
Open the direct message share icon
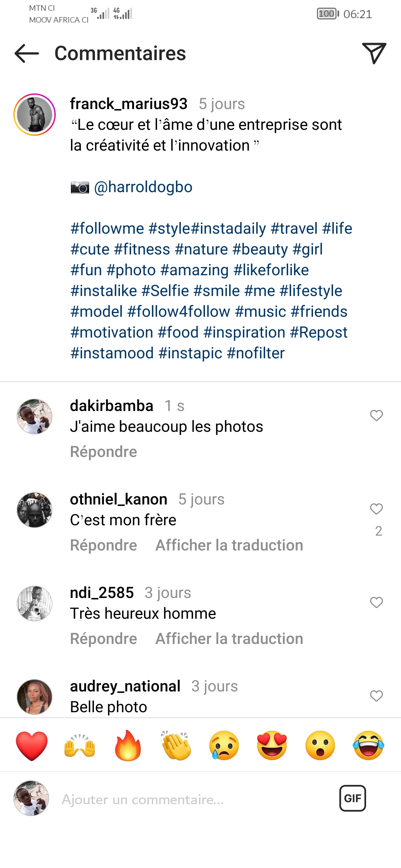point(374,53)
